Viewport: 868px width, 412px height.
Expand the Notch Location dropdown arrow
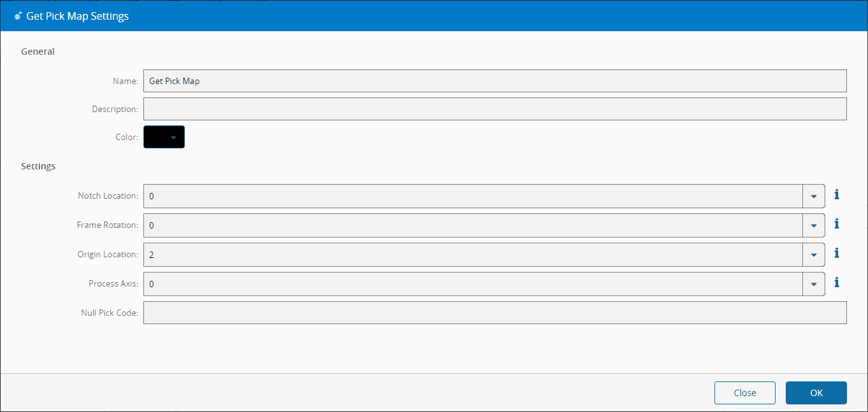[814, 196]
